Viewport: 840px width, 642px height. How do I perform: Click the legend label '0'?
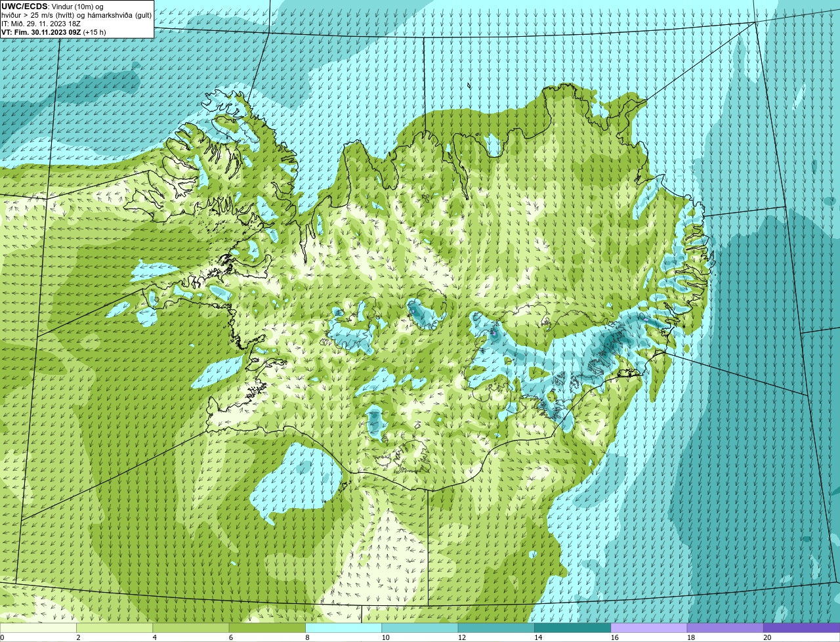pyautogui.click(x=2, y=637)
